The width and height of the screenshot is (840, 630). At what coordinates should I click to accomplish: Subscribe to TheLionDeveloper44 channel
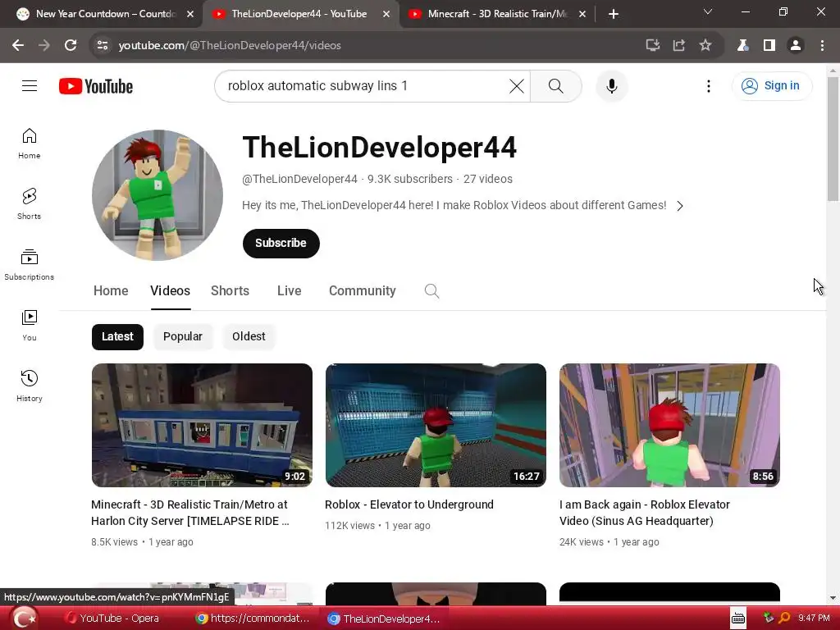[281, 243]
